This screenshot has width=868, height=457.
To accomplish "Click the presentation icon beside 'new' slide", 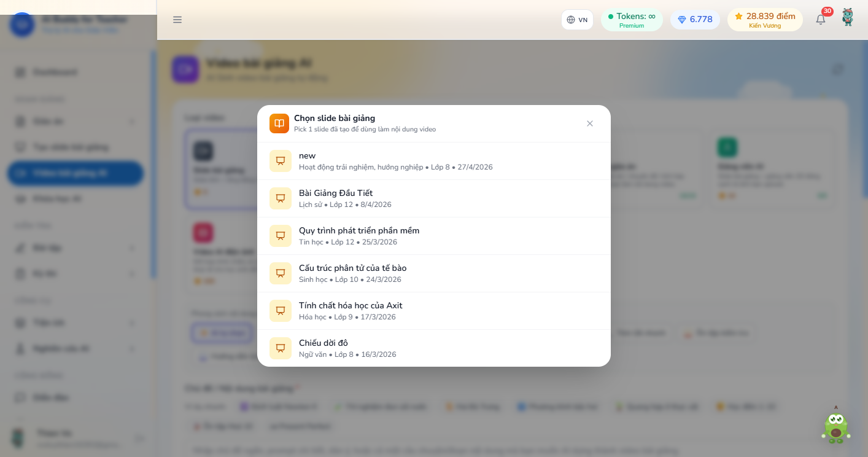I will coord(281,161).
